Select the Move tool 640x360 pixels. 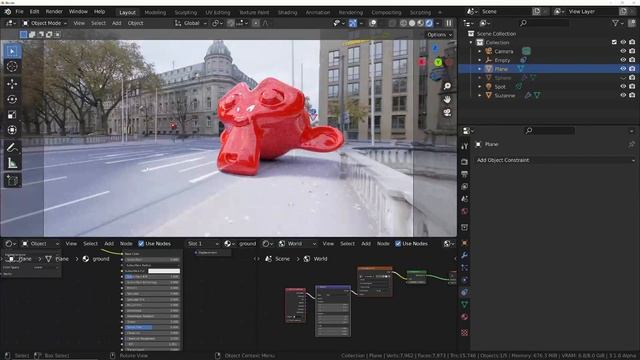12,84
